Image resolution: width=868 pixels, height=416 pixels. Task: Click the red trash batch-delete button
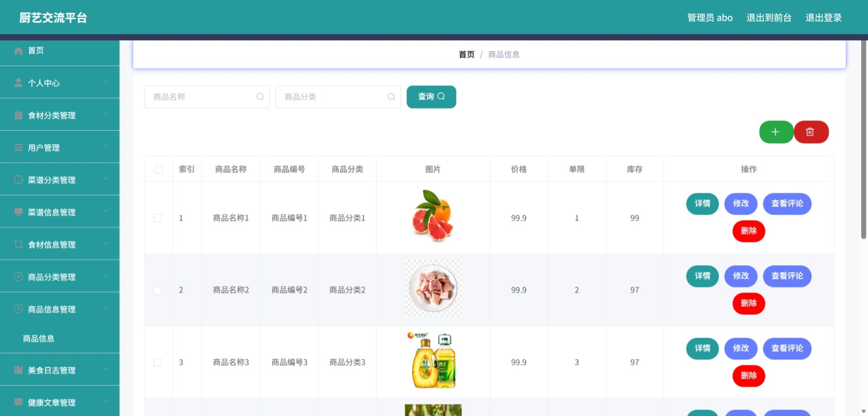811,132
